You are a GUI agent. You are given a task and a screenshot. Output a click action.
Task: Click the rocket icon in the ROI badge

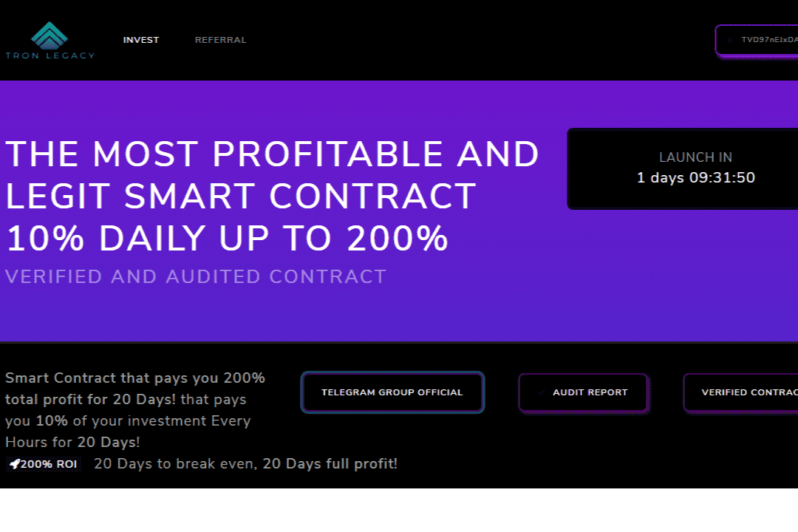pyautogui.click(x=14, y=465)
